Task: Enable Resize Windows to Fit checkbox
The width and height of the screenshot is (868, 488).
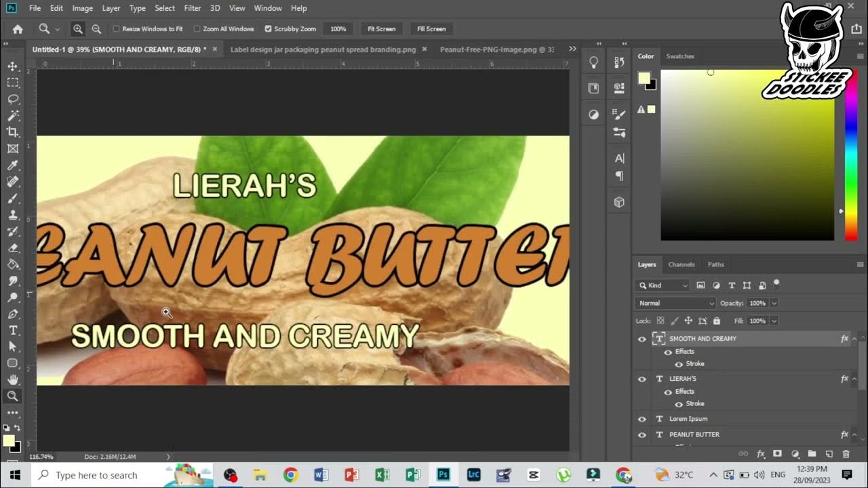Action: pyautogui.click(x=116, y=29)
